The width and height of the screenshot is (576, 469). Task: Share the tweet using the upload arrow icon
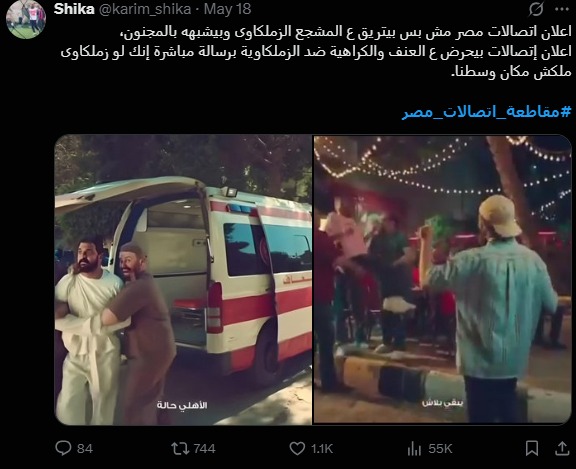click(x=562, y=448)
